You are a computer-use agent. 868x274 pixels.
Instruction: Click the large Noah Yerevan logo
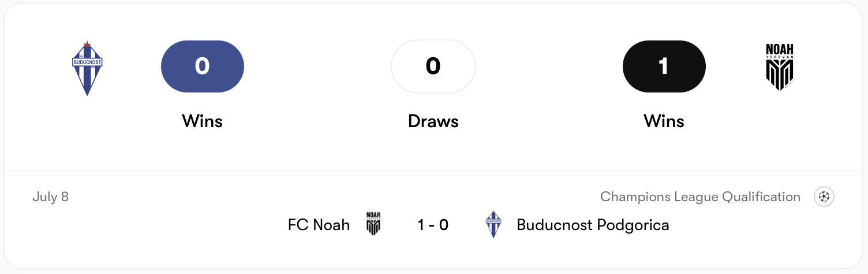click(x=780, y=67)
